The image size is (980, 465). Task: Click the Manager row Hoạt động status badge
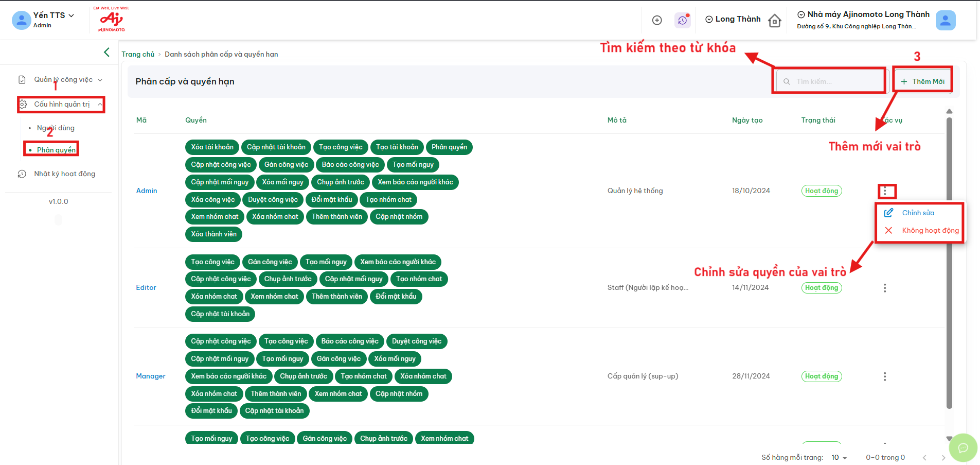click(x=822, y=376)
